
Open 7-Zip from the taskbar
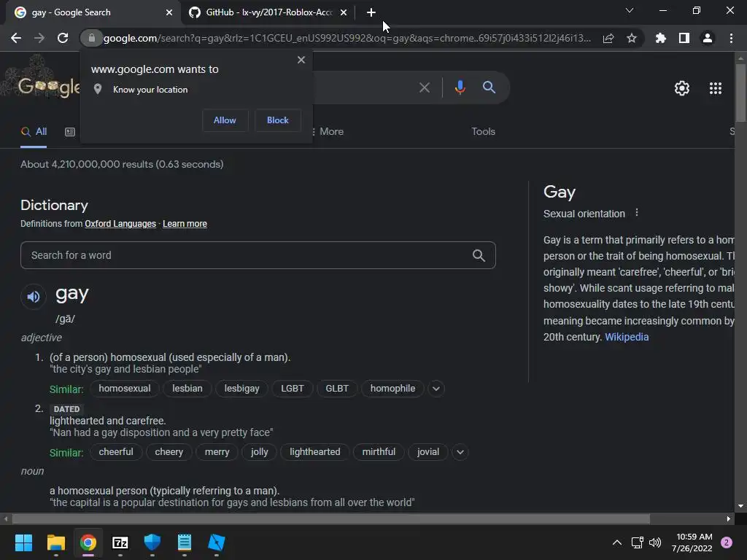tap(120, 542)
